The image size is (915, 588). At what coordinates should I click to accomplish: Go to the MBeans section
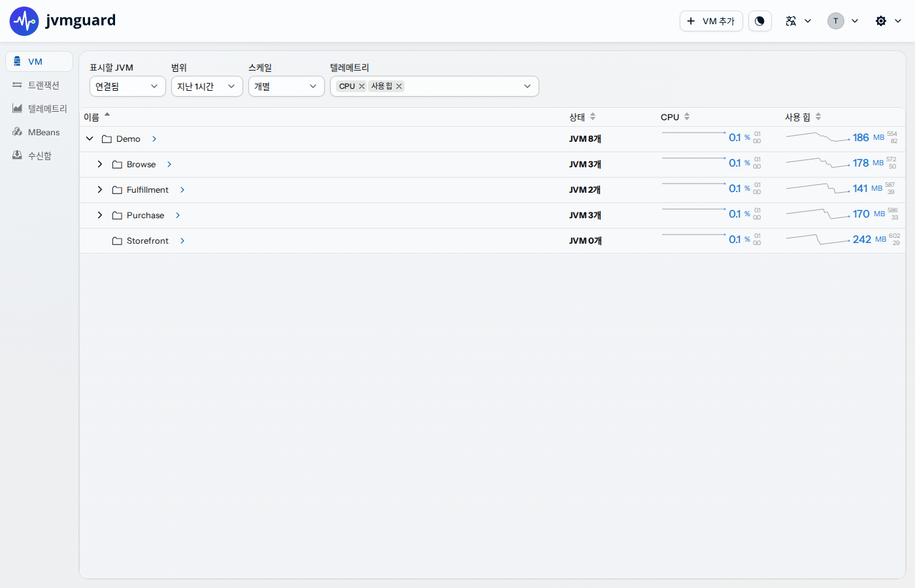(39, 132)
